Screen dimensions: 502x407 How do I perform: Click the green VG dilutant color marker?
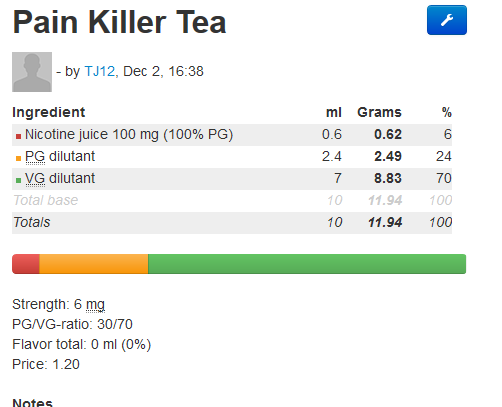pyautogui.click(x=18, y=180)
